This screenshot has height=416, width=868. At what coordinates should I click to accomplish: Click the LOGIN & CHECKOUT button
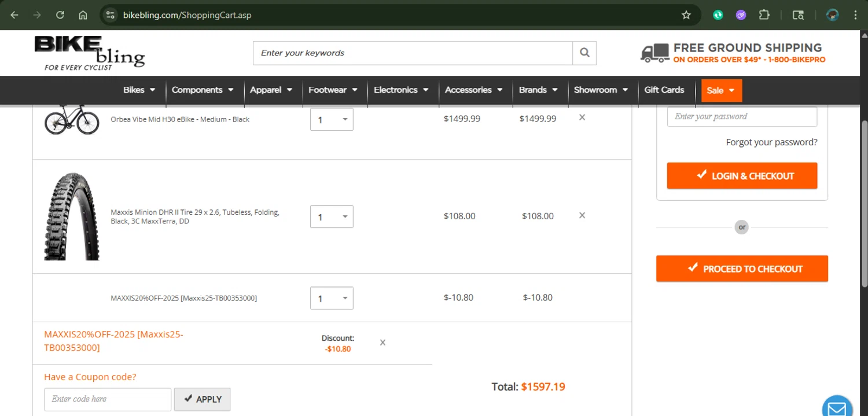(x=742, y=176)
